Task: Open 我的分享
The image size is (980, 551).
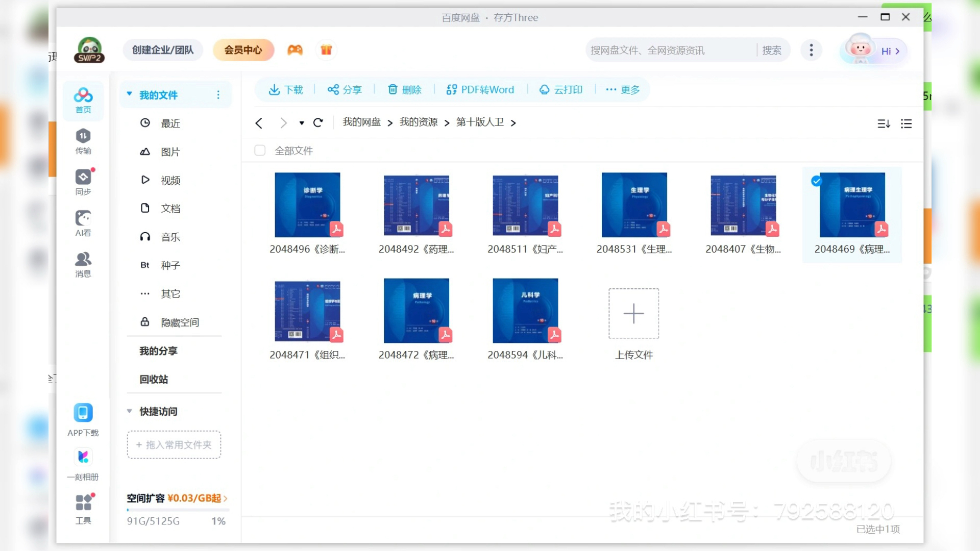Action: coord(158,351)
